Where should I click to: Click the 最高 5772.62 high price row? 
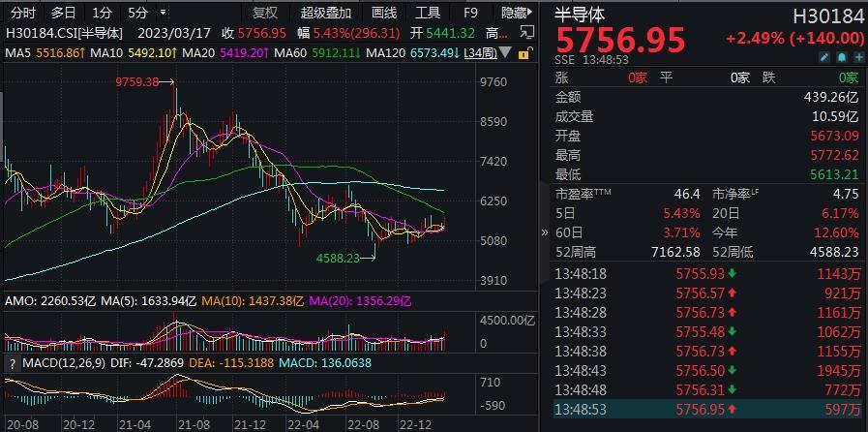pos(707,155)
